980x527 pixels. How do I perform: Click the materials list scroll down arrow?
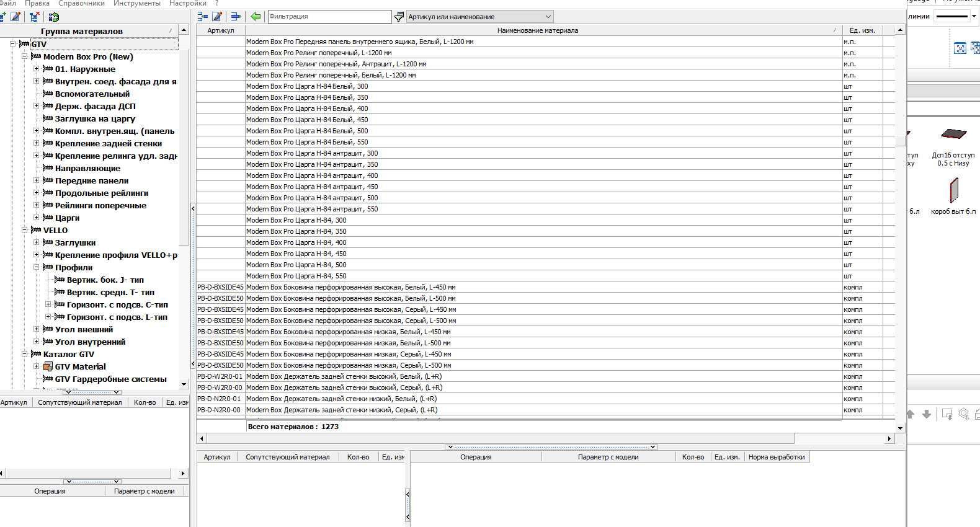click(900, 428)
